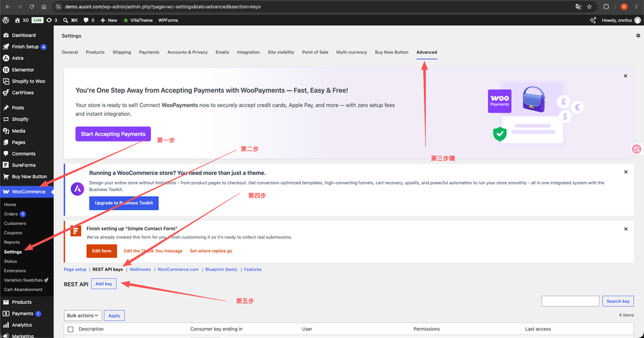
Task: Open WPForms in admin bar
Action: tap(168, 20)
